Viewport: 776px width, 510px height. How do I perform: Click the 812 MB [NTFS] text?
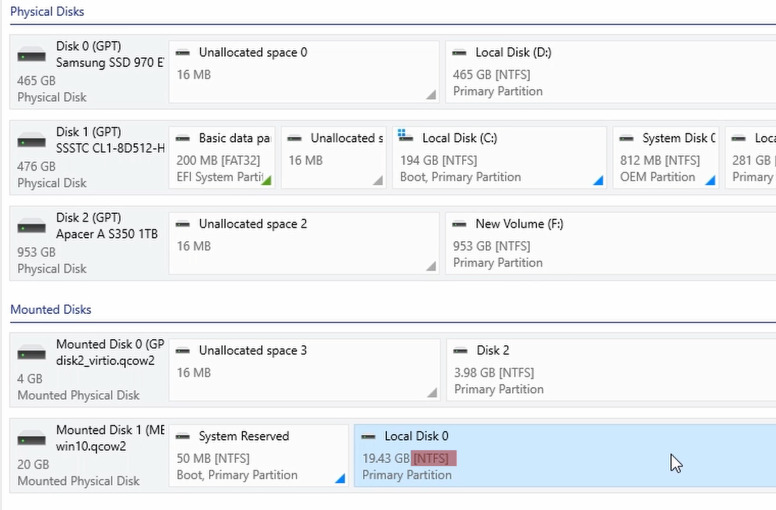[x=660, y=160]
